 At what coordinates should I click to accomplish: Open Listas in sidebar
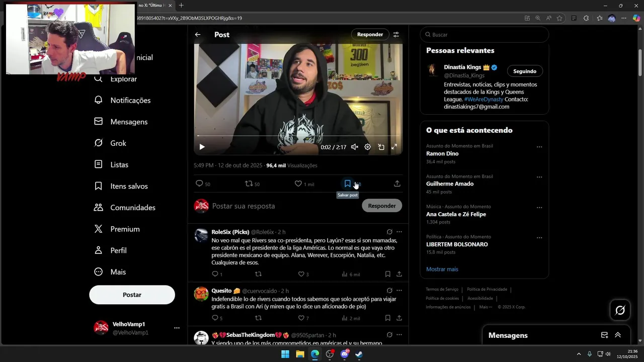[112, 164]
